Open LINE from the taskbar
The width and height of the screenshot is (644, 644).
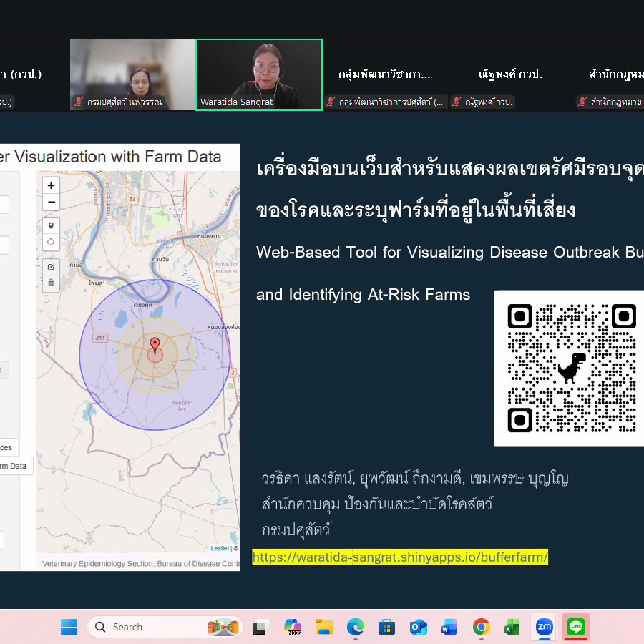click(576, 627)
